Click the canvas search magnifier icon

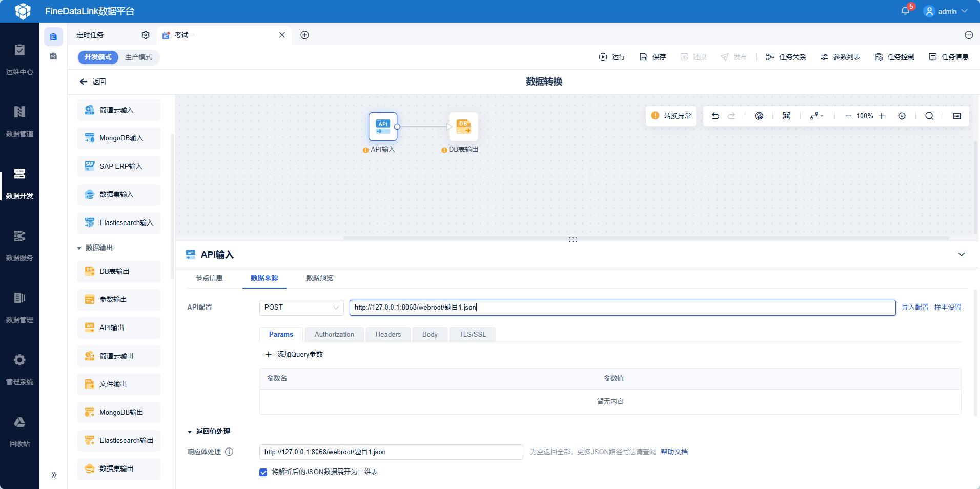coord(929,116)
